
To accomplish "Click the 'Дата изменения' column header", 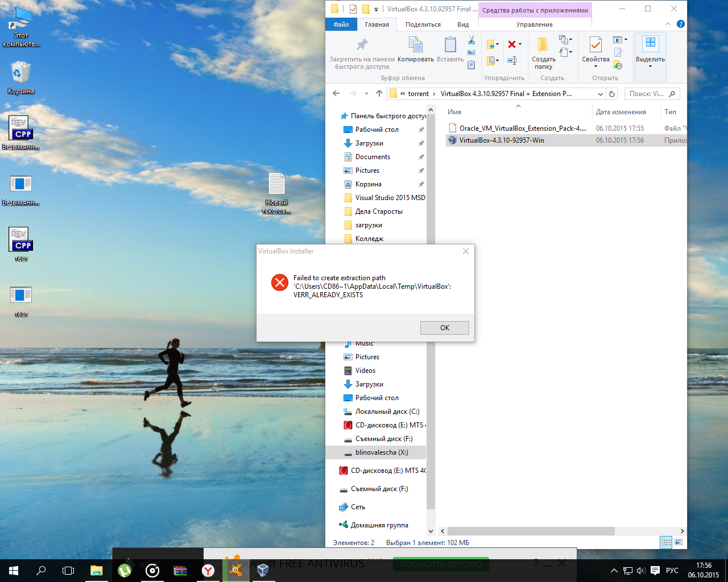I will pos(621,112).
